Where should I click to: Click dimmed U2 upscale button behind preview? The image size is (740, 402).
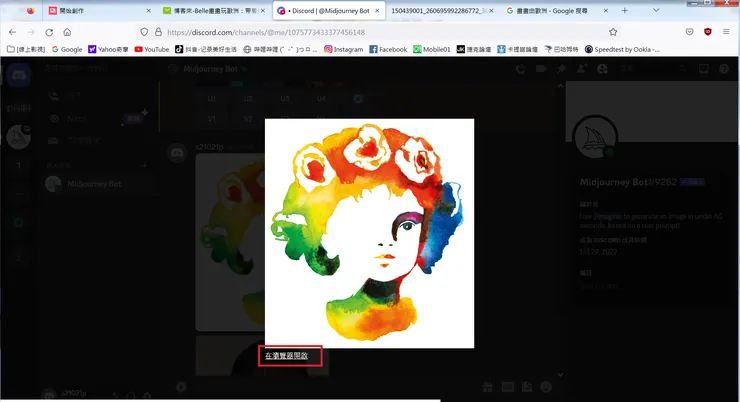pyautogui.click(x=248, y=99)
